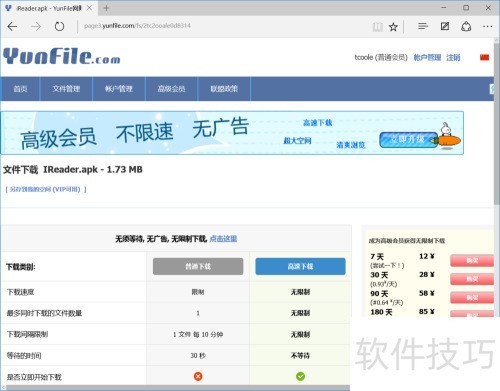Image resolution: width=500 pixels, height=391 pixels.
Task: Click the 'IReader.apk - 1.73 MB' title text
Action: coord(93,169)
